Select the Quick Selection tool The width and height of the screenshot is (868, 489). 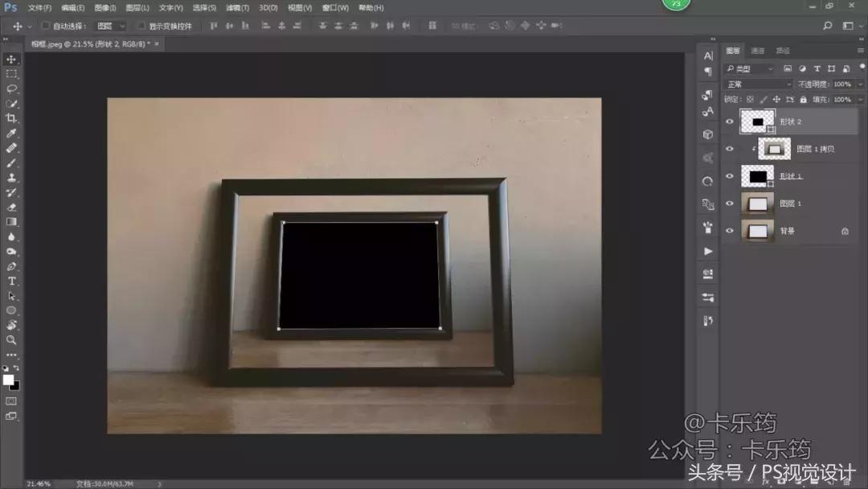tap(11, 104)
